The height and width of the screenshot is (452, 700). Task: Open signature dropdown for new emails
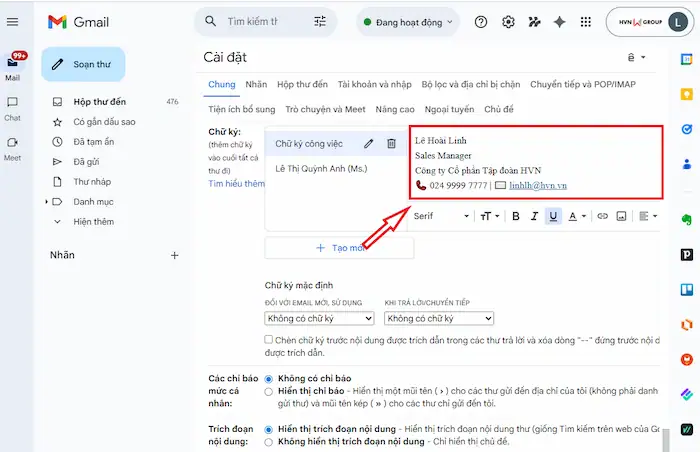(x=319, y=318)
